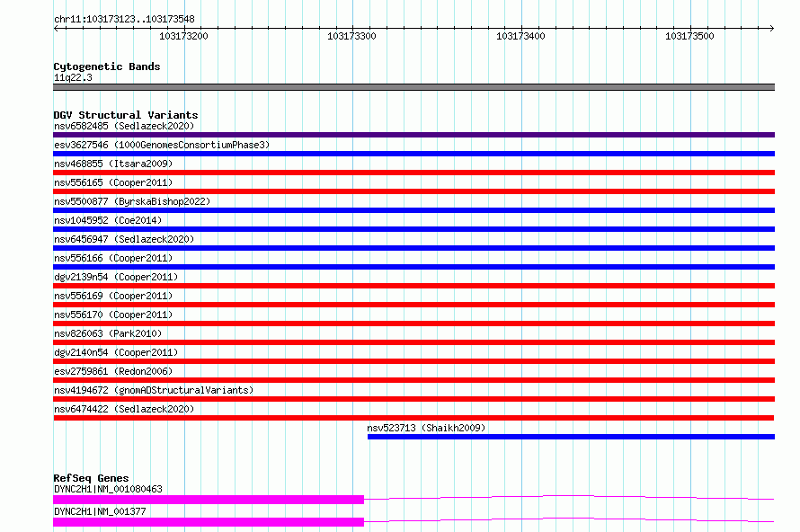Click the blue bar under esv3627546
The image size is (800, 532).
click(413, 154)
